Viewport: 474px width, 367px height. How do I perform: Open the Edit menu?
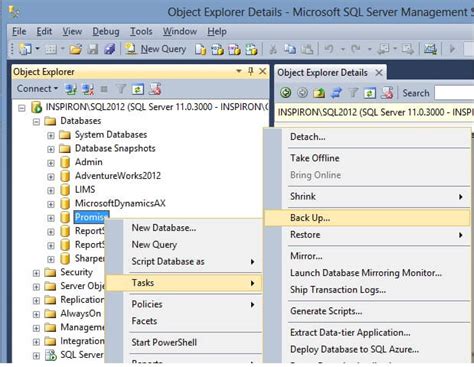[44, 31]
